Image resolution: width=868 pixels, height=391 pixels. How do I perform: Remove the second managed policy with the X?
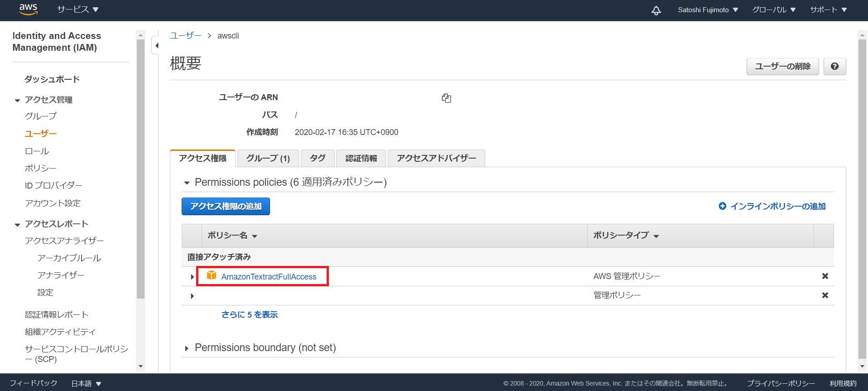click(825, 295)
